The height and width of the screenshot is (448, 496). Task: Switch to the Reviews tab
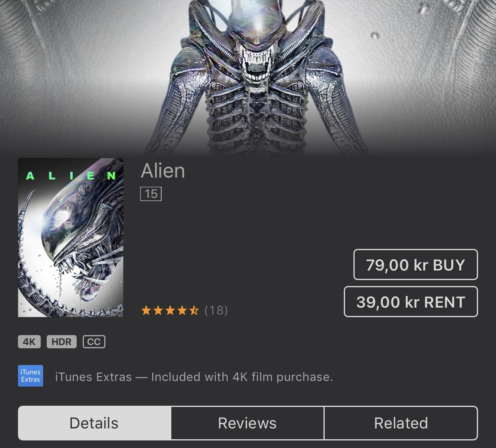248,423
